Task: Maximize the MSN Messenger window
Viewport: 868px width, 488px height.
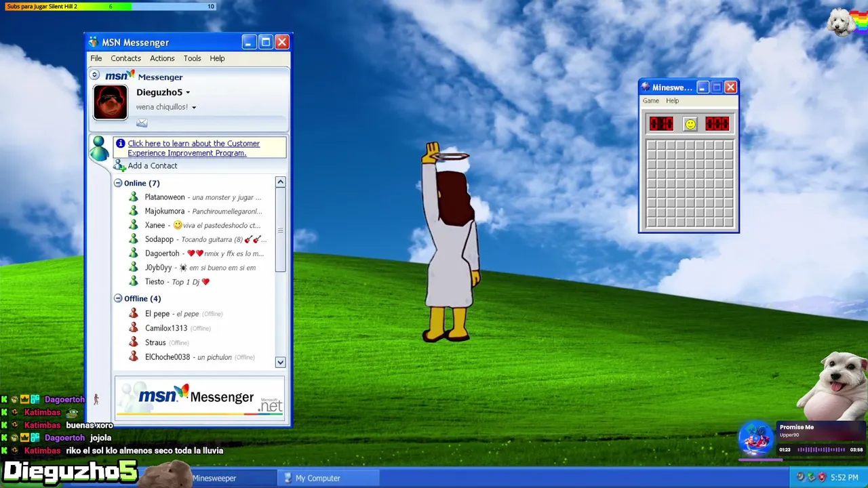Action: pos(265,43)
